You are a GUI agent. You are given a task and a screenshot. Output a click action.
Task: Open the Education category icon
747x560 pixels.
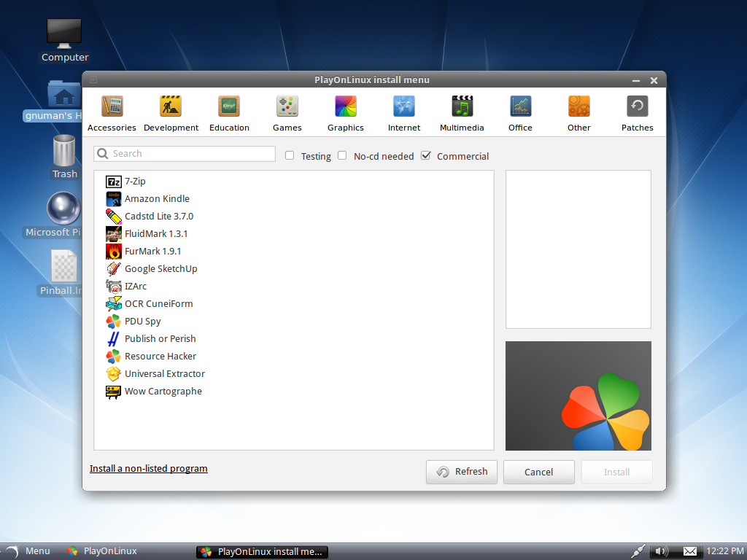coord(229,106)
